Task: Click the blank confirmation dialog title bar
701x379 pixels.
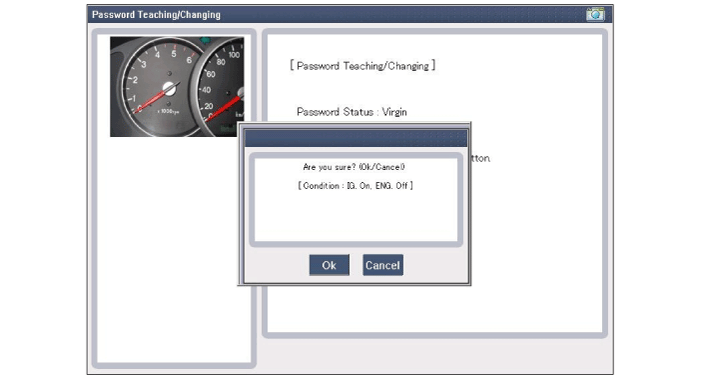Action: click(355, 138)
